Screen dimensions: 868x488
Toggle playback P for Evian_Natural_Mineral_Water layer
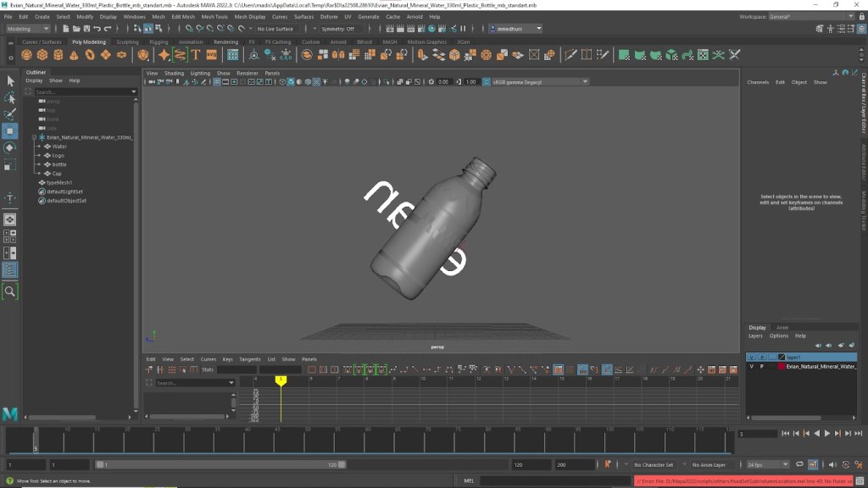pos(761,367)
